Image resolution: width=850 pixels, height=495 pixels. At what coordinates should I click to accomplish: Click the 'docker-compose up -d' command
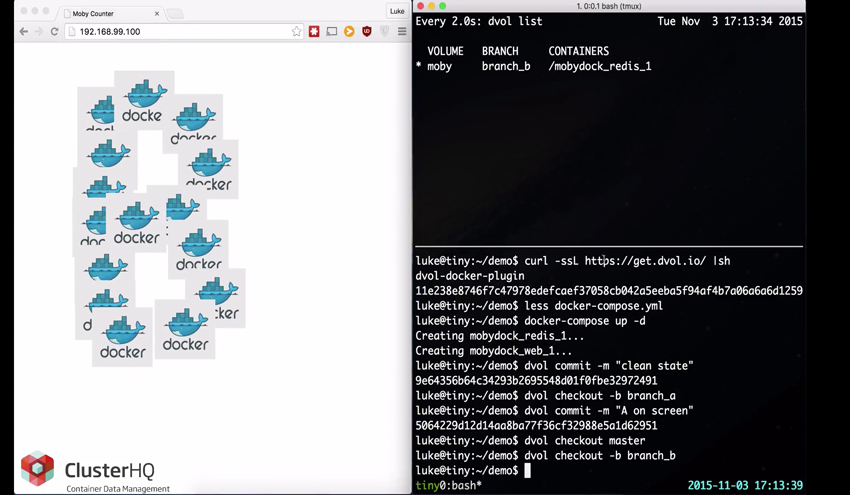click(x=584, y=320)
